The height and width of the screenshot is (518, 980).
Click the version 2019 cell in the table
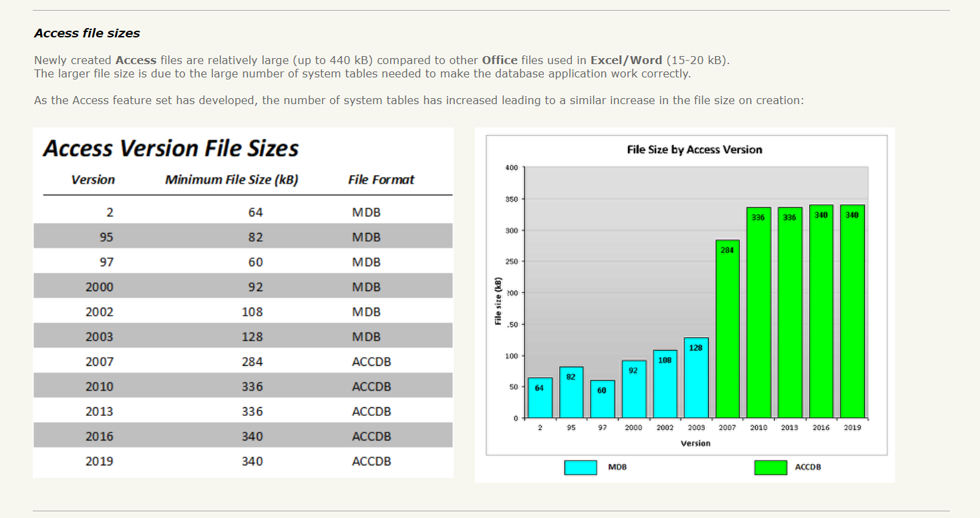pyautogui.click(x=100, y=461)
